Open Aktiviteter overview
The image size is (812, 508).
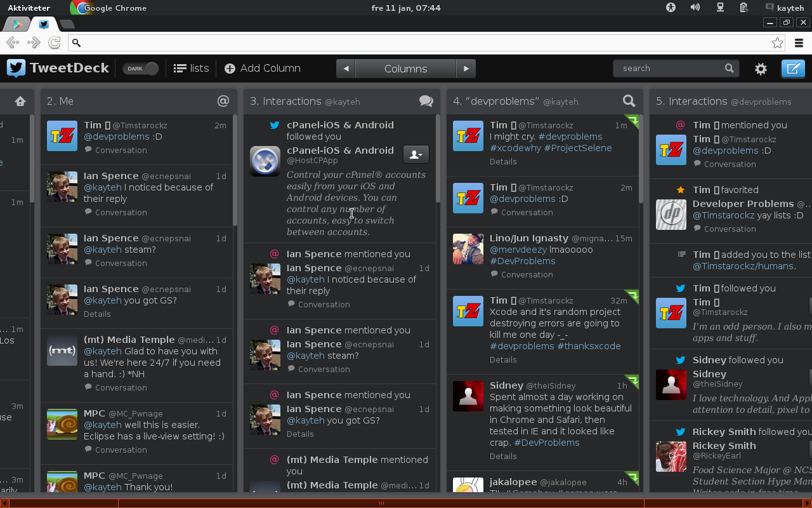click(x=29, y=8)
